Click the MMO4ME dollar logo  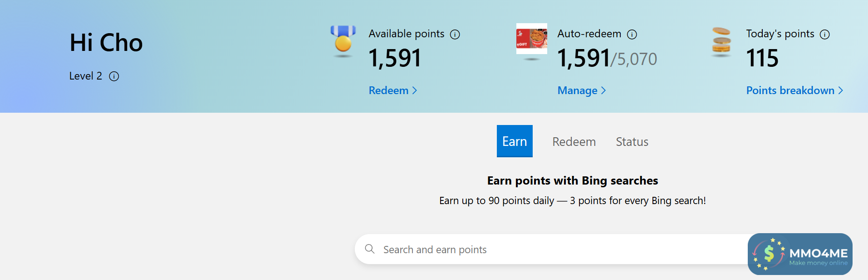(x=769, y=254)
